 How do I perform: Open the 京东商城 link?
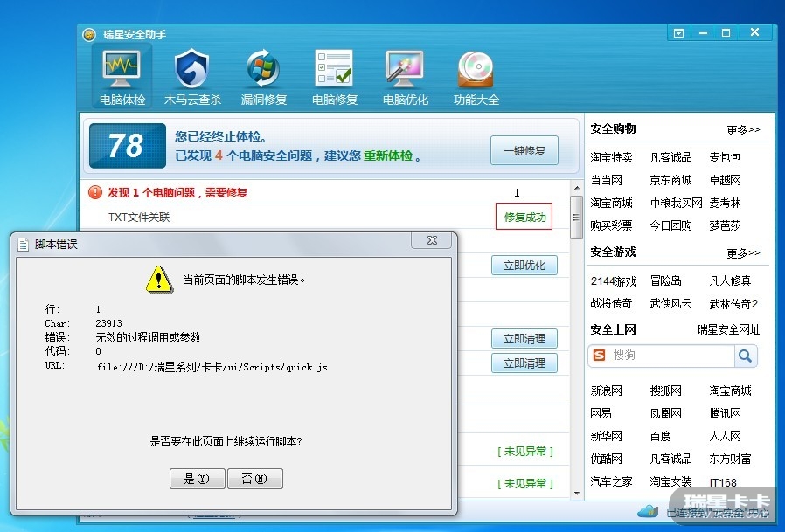tap(670, 180)
